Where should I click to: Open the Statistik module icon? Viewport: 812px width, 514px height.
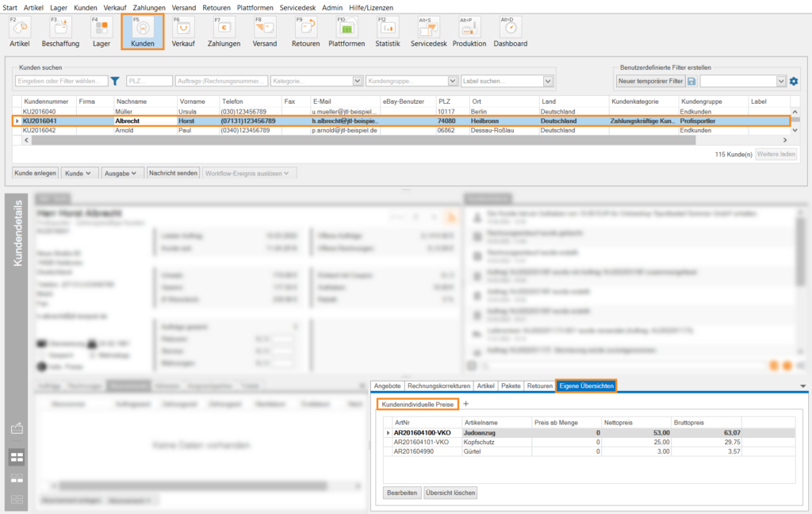(x=388, y=32)
